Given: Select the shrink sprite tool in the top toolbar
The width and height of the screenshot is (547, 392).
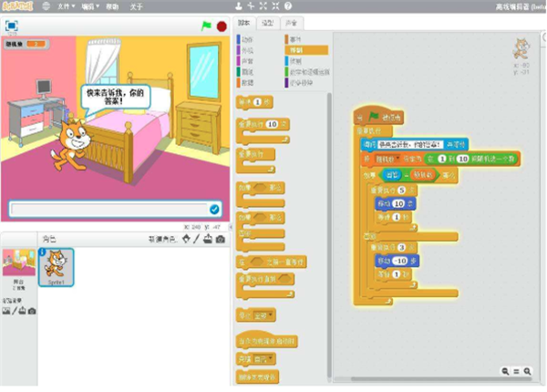Looking at the screenshot, I should click(275, 6).
